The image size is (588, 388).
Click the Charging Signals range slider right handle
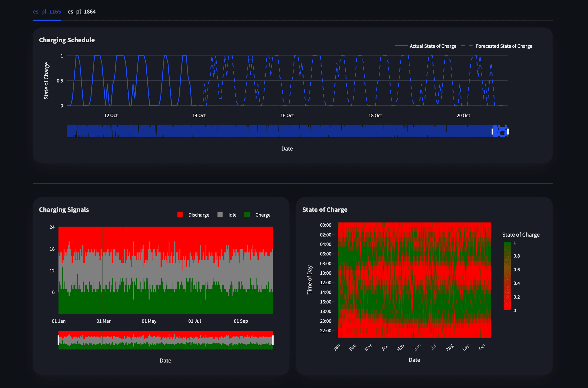[273, 340]
